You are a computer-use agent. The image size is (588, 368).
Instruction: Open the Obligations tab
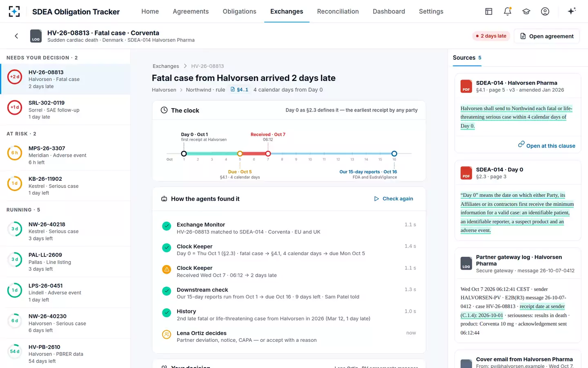pyautogui.click(x=239, y=11)
